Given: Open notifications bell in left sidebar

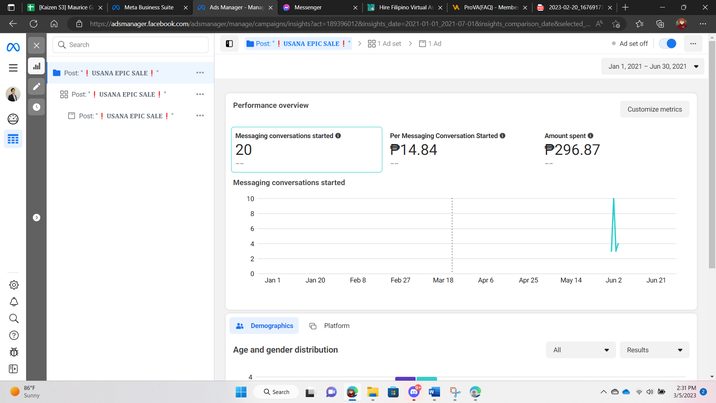Looking at the screenshot, I should (14, 302).
